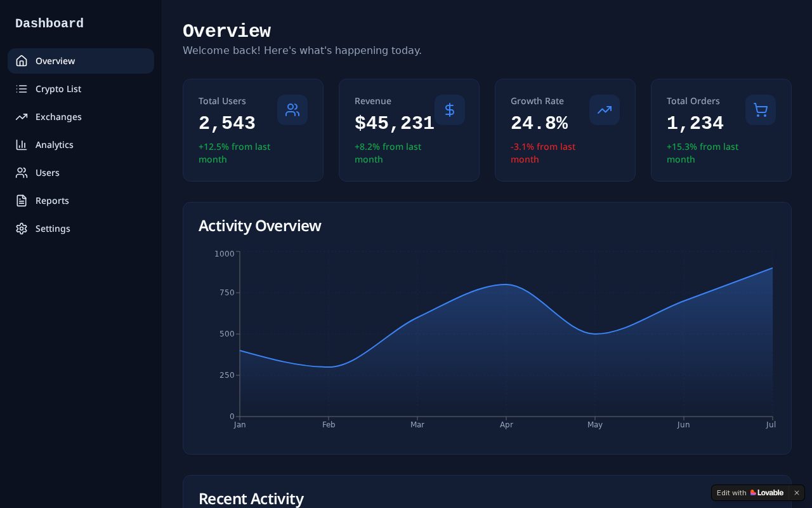Screen dimensions: 812x508
Task: Click the Edit with Lovable button
Action: coord(750,493)
